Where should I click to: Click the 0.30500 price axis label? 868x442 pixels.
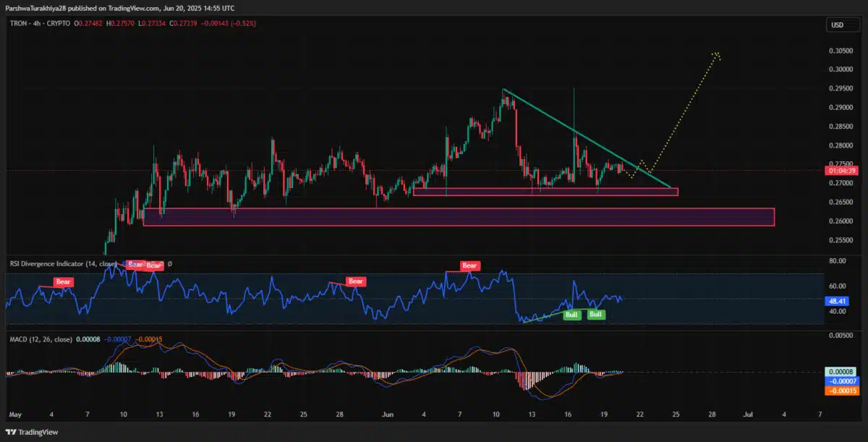840,51
